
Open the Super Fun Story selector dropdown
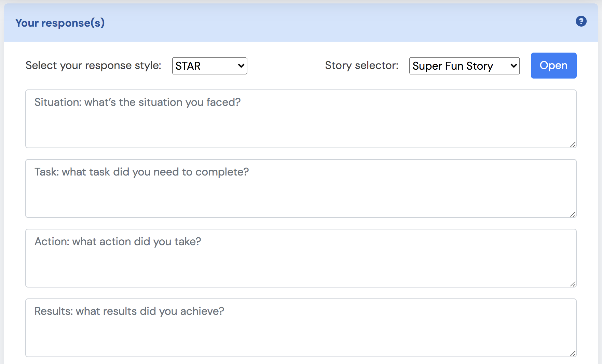[464, 66]
